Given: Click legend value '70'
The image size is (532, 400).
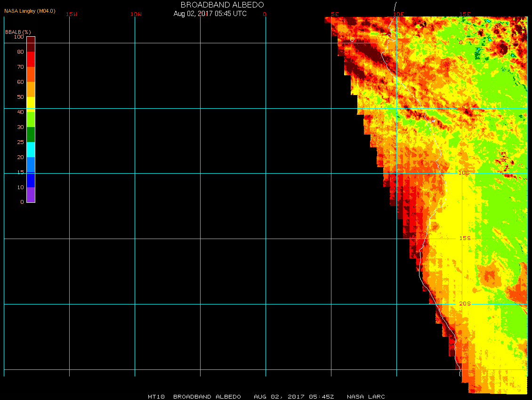Looking at the screenshot, I should tap(21, 67).
